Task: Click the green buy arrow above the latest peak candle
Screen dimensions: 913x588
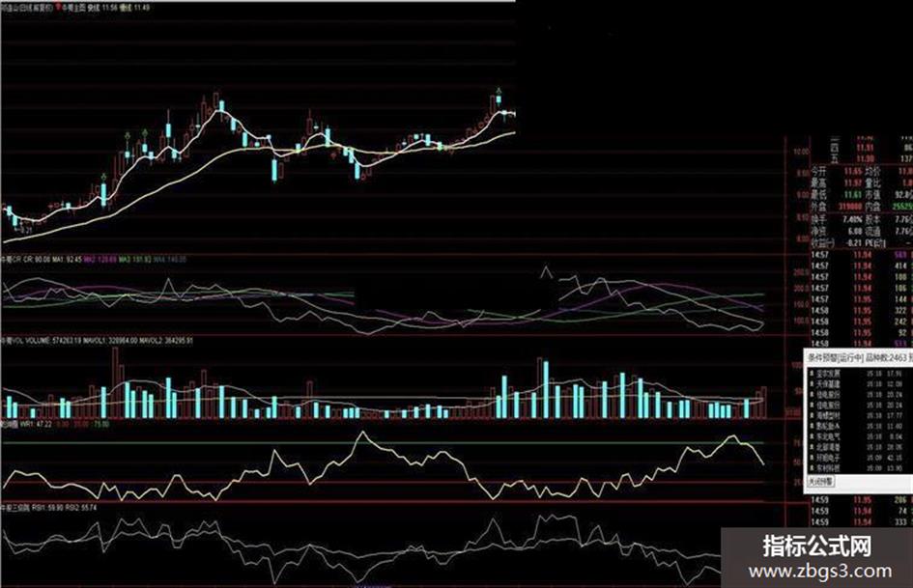Action: click(x=499, y=90)
